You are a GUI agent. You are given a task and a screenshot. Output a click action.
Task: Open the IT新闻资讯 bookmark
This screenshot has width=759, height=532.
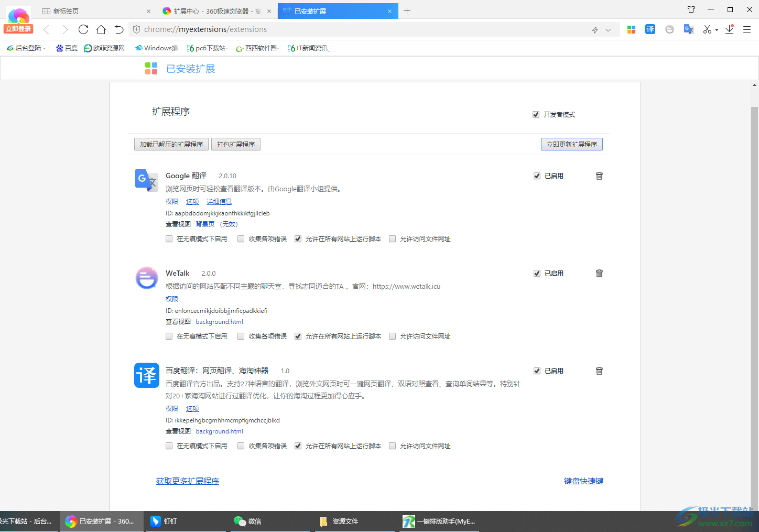[308, 48]
